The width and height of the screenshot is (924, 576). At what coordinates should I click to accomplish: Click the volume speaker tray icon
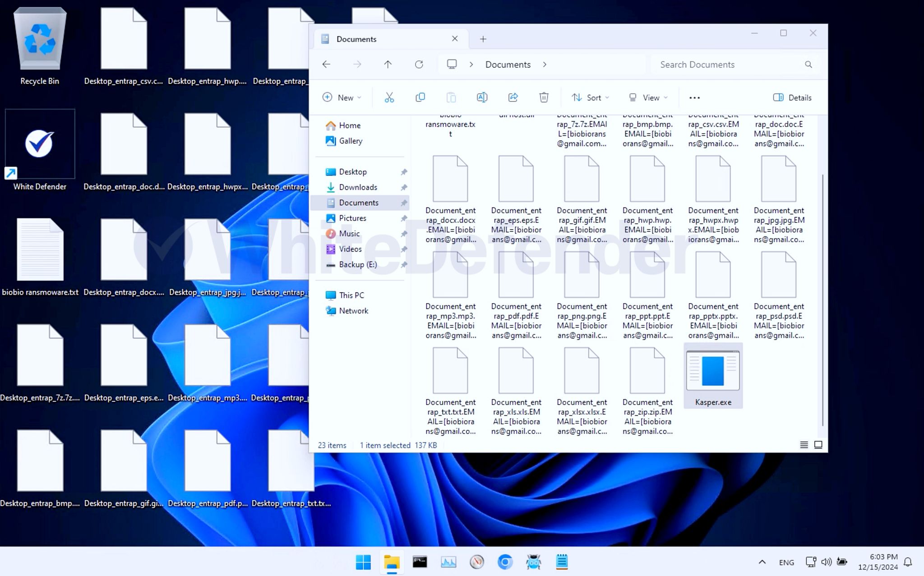click(x=826, y=562)
